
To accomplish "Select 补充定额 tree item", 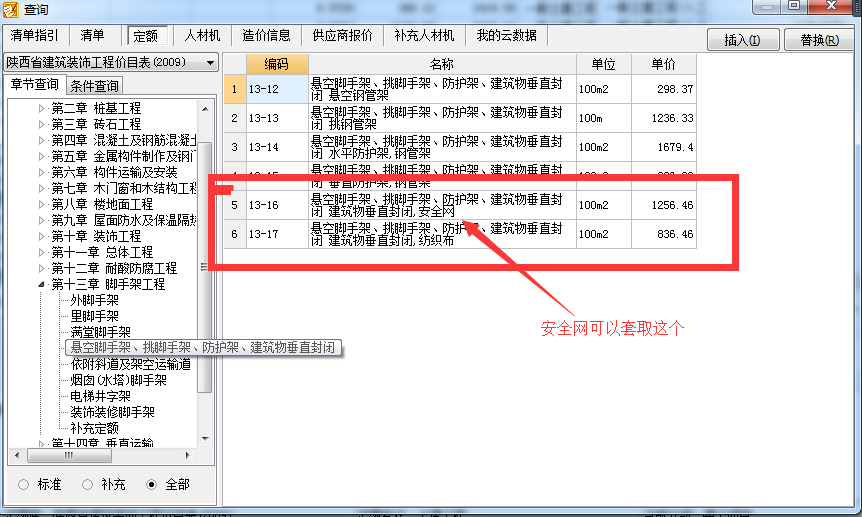I will coord(94,428).
